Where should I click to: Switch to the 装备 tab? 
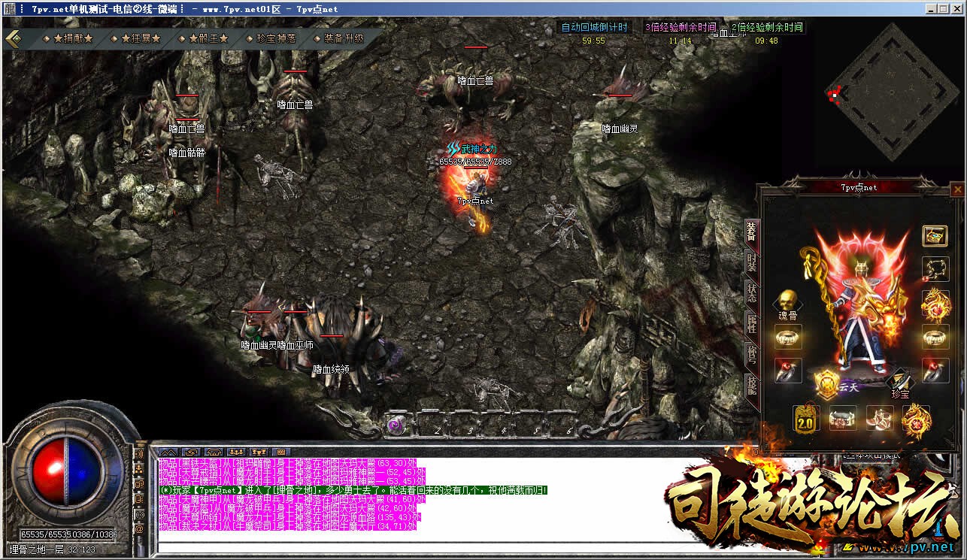751,233
